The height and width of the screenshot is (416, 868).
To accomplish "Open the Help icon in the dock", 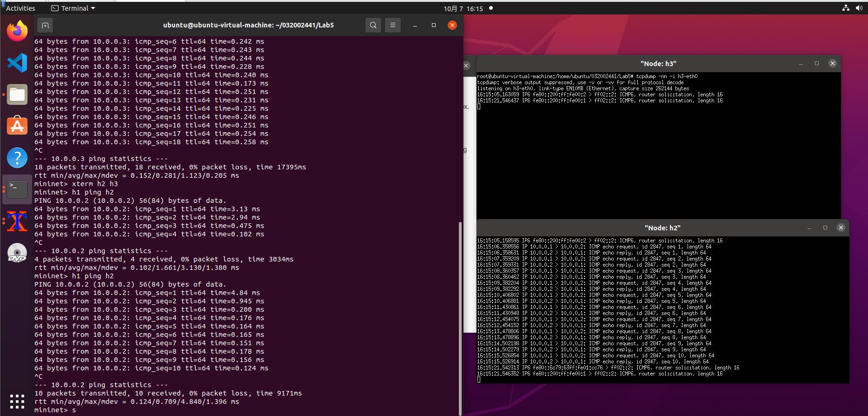I will click(x=17, y=158).
